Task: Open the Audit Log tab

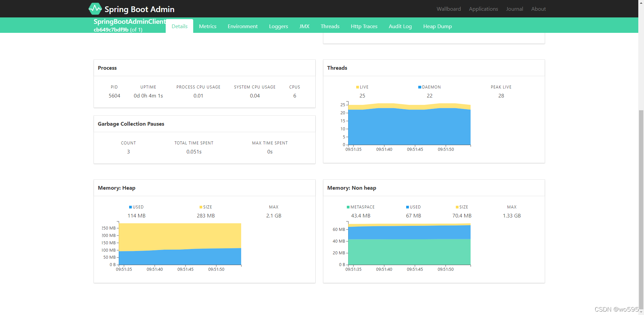Action: click(x=400, y=26)
